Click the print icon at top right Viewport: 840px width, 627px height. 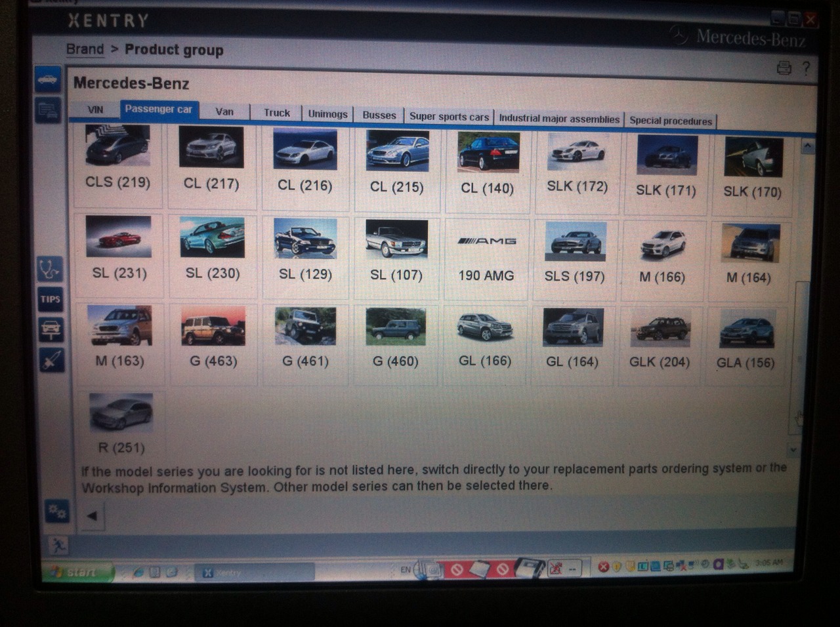pos(784,68)
